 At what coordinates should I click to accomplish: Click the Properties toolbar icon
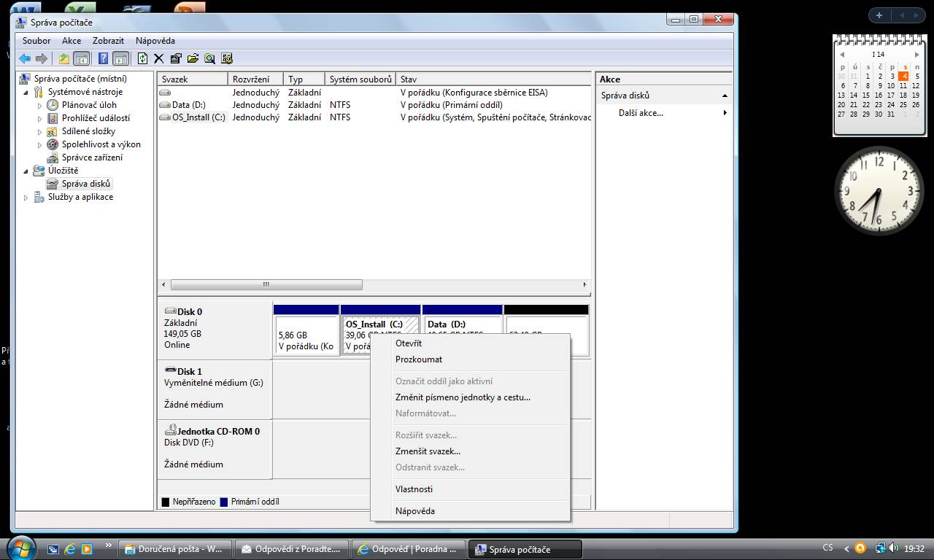pyautogui.click(x=176, y=58)
